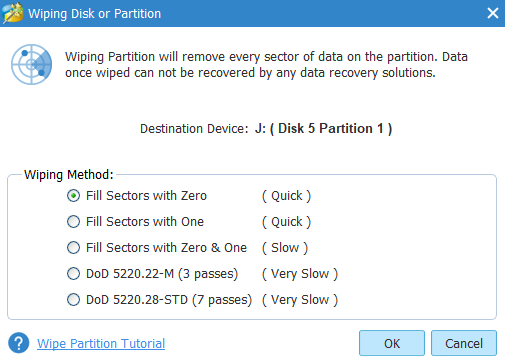
Task: Click the Wiping Method group label
Action: click(x=69, y=175)
